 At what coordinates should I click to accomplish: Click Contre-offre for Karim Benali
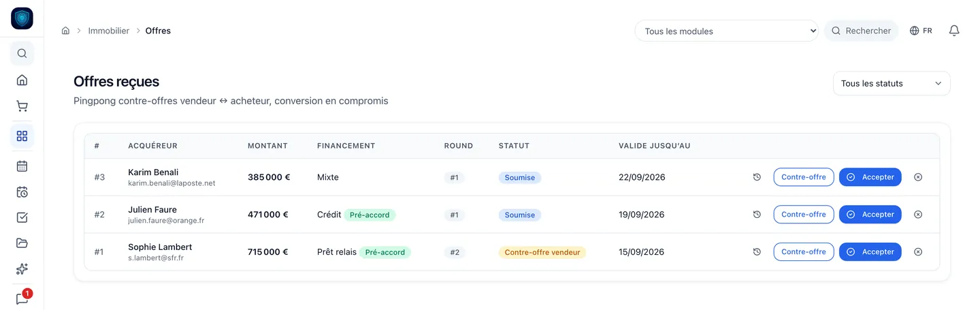[804, 177]
